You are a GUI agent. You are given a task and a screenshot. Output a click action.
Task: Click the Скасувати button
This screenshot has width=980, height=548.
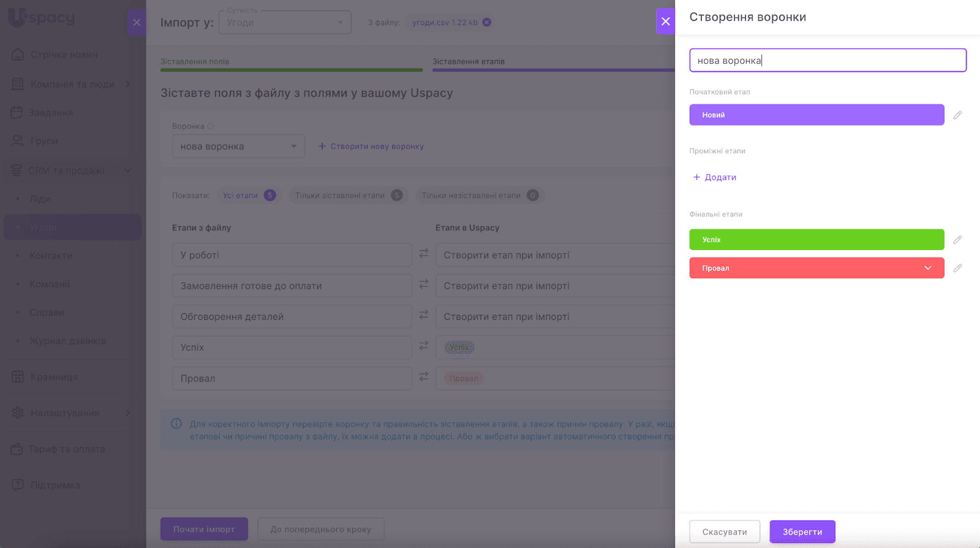725,531
